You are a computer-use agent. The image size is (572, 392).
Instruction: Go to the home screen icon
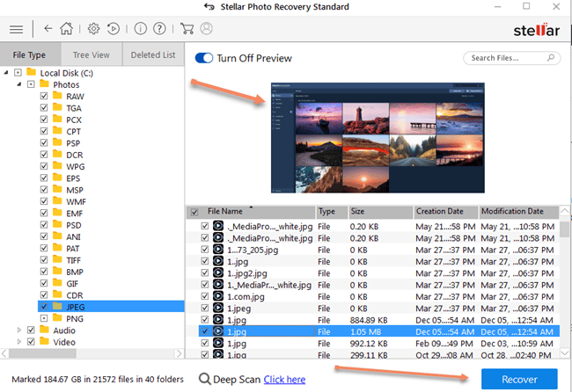click(x=66, y=29)
